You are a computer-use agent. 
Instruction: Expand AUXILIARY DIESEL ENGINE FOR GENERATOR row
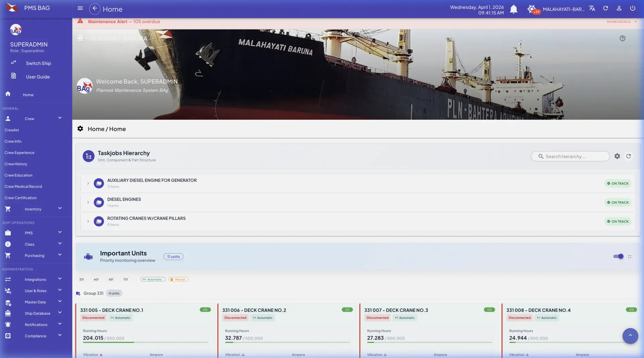[x=88, y=183]
